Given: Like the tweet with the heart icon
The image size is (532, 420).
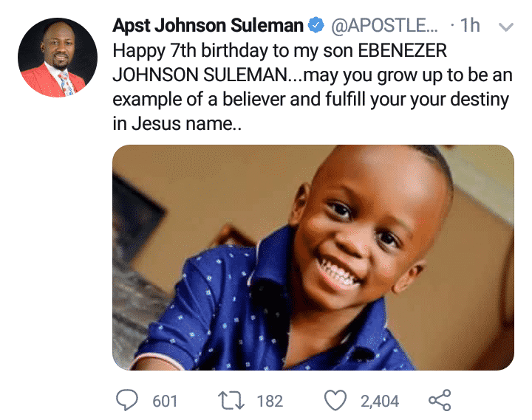Looking at the screenshot, I should 336,400.
